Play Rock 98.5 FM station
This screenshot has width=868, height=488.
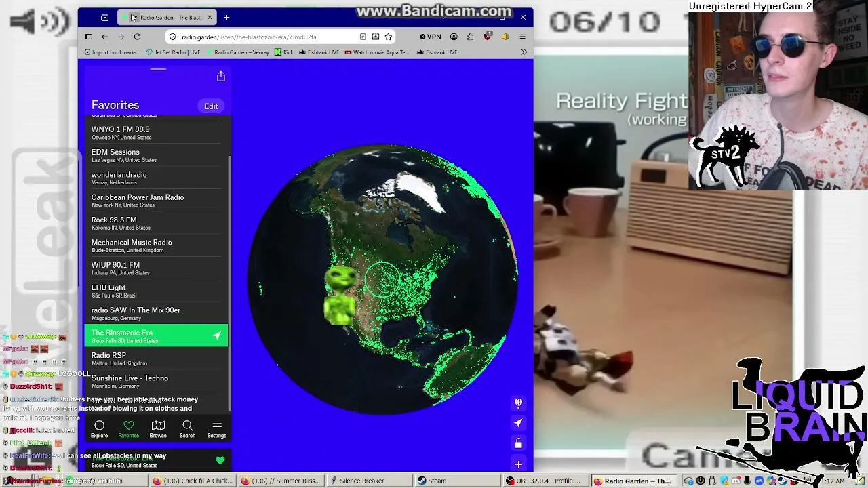point(156,223)
